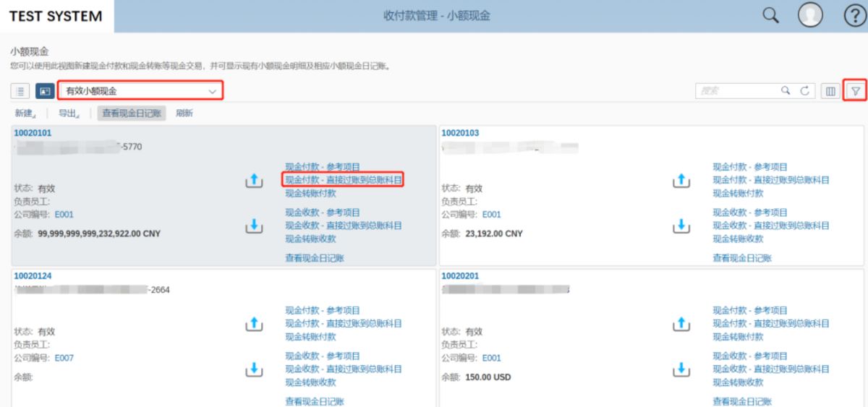The width and height of the screenshot is (868, 407).
Task: Click 现金转账收款 link on card 10020103
Action: (738, 239)
